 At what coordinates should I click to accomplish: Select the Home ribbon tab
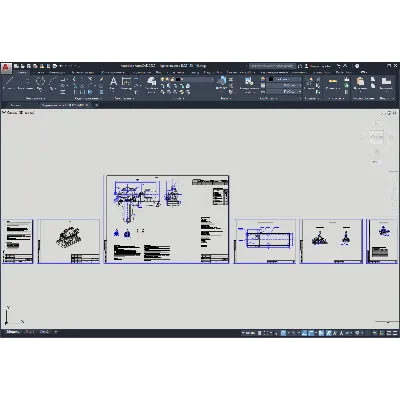[x=22, y=72]
